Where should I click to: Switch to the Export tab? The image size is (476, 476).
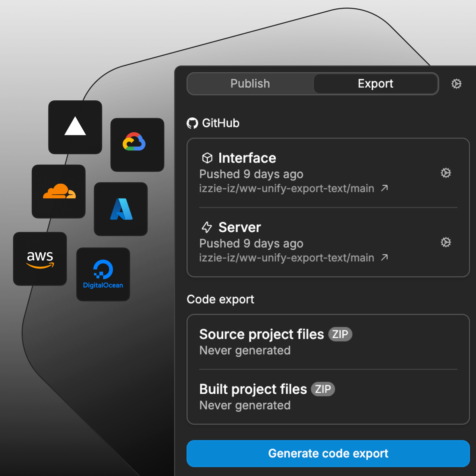click(376, 84)
